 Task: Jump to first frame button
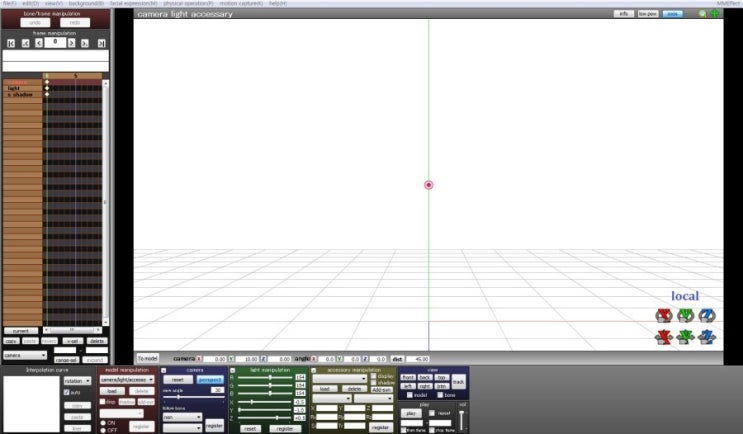pyautogui.click(x=11, y=44)
